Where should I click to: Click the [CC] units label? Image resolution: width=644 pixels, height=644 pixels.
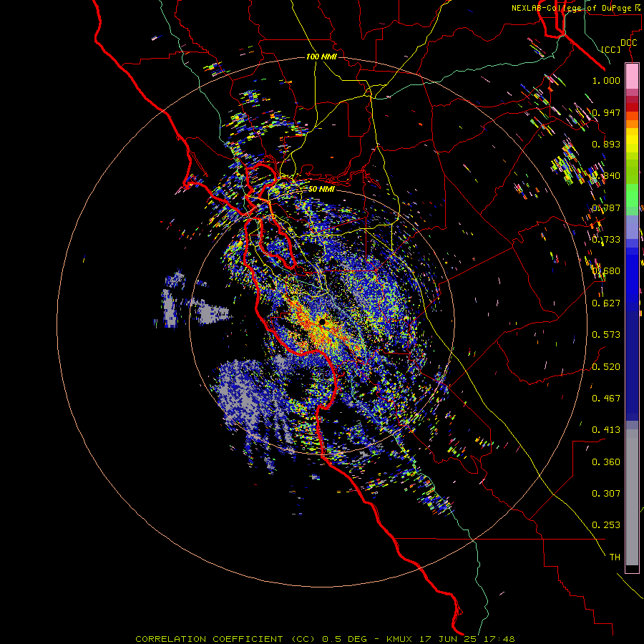[x=610, y=49]
